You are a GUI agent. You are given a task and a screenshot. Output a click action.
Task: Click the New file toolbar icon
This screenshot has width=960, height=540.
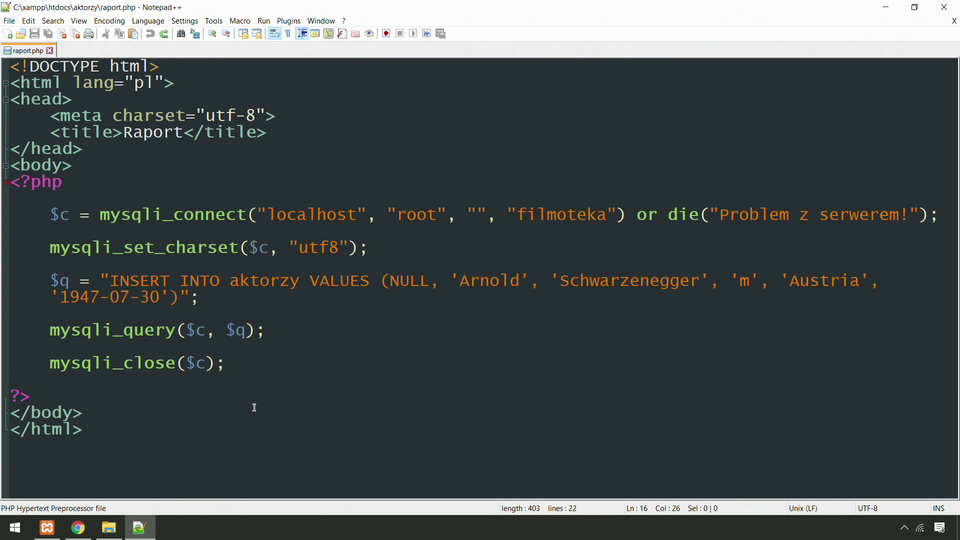[x=9, y=34]
